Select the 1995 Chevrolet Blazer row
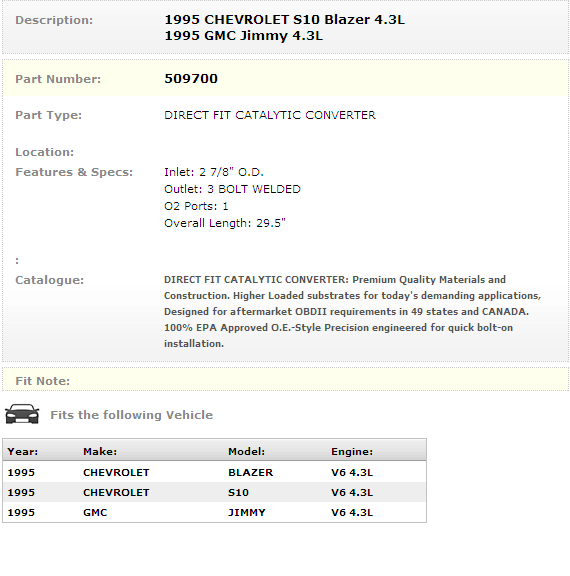Viewport: 570px width, 576px height. pos(214,472)
